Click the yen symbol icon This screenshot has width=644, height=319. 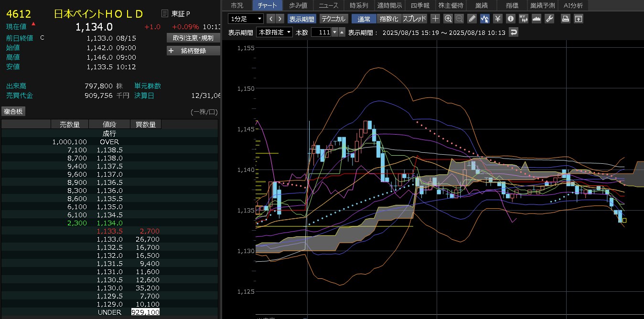[497, 19]
